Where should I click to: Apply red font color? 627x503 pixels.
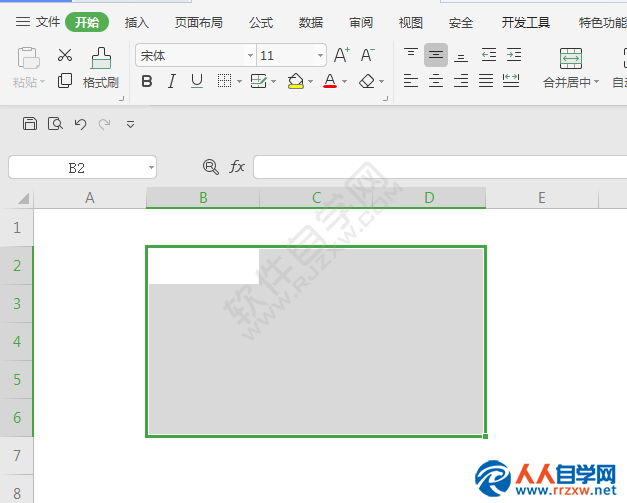click(330, 81)
